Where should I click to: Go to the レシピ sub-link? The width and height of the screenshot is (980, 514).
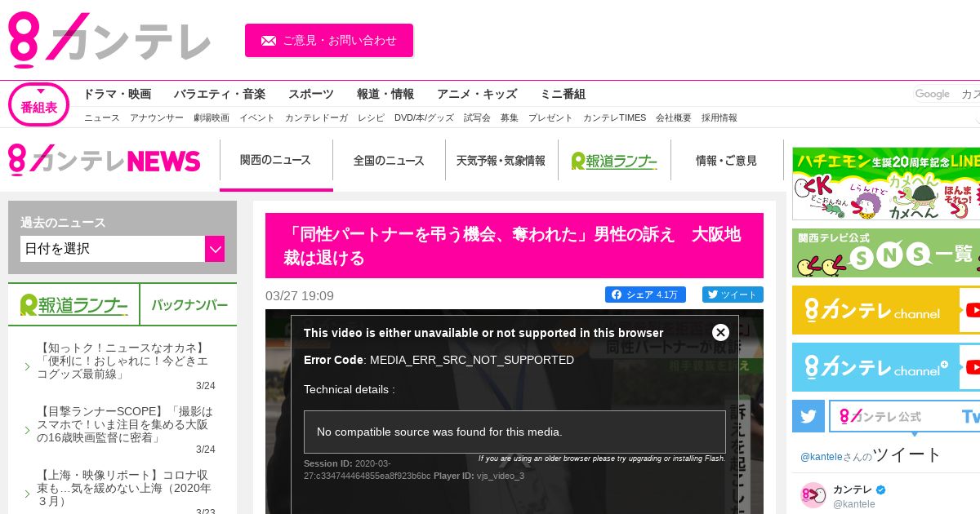pyautogui.click(x=371, y=117)
